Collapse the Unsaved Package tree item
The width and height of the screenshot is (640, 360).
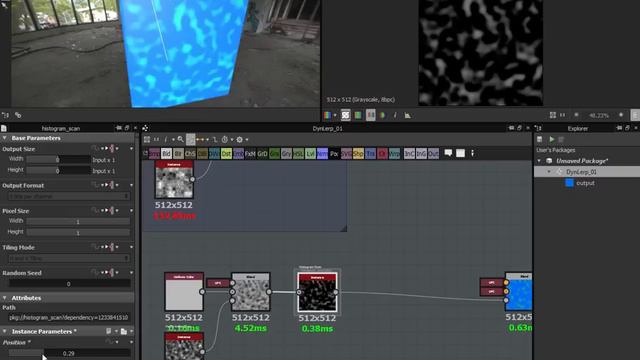(x=539, y=161)
